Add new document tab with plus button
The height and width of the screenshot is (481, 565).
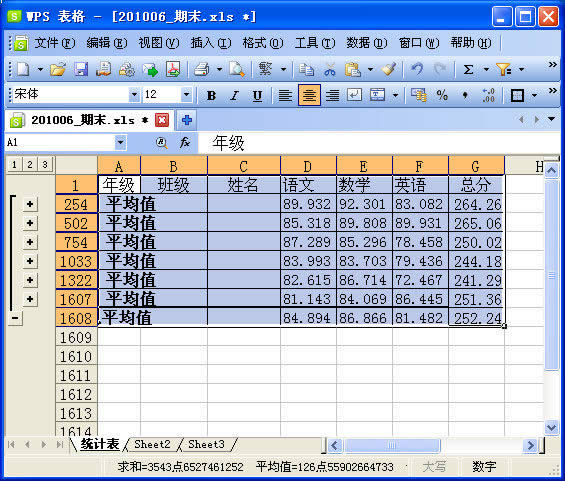(186, 120)
